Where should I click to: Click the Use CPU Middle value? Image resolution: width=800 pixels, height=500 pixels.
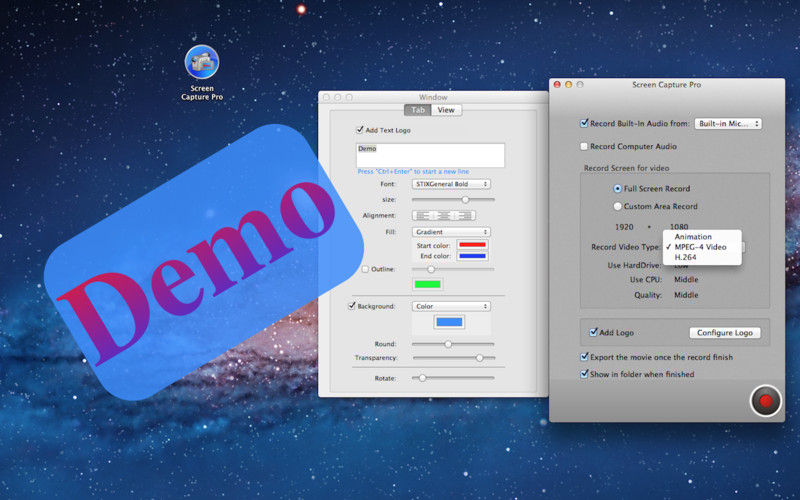tap(686, 280)
